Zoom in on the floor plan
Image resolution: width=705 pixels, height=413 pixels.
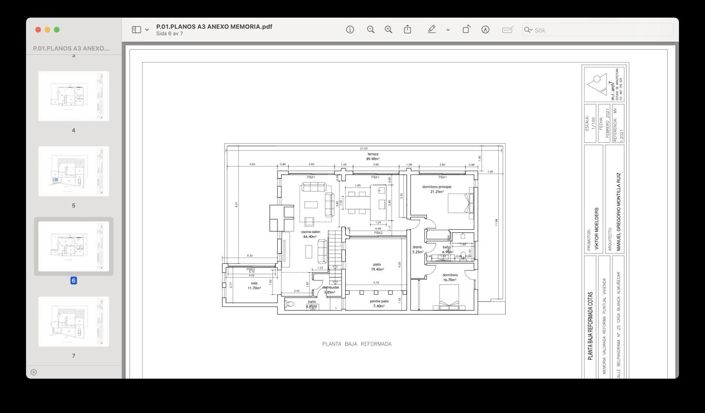point(389,30)
